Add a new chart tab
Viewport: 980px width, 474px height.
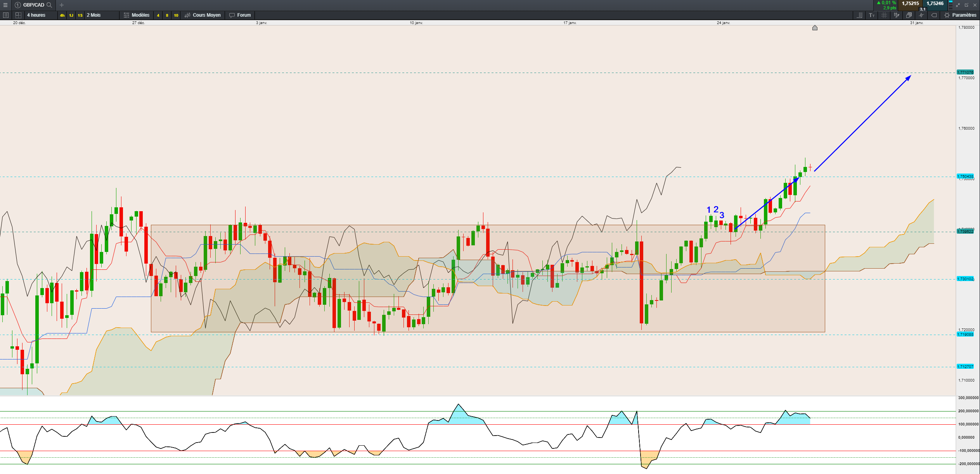tap(62, 5)
